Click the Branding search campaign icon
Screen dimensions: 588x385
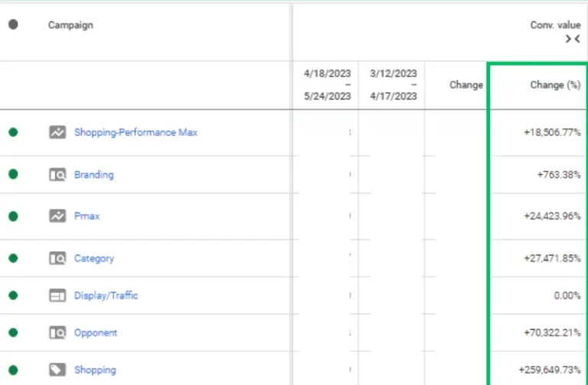click(x=57, y=175)
